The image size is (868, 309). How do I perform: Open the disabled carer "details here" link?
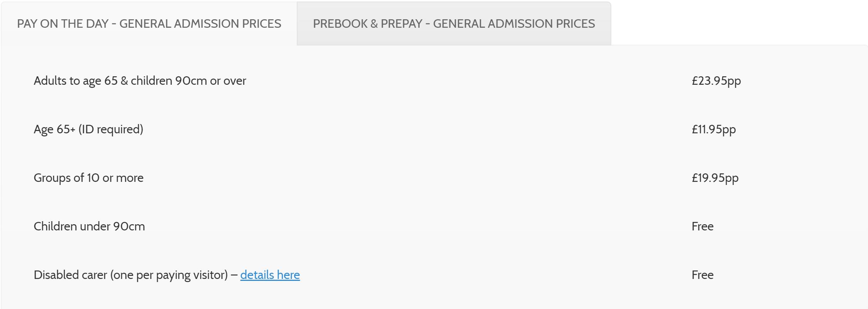(270, 275)
